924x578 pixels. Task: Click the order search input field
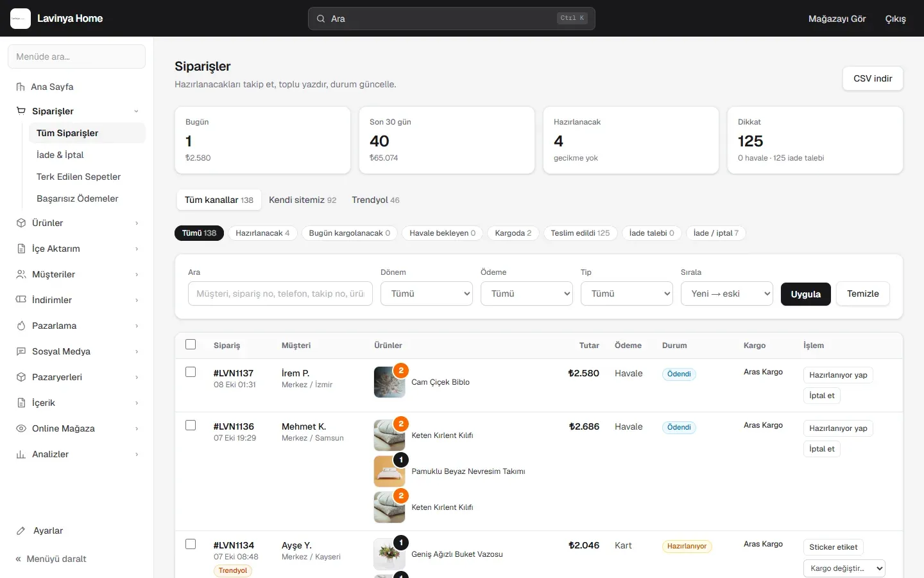pyautogui.click(x=280, y=293)
